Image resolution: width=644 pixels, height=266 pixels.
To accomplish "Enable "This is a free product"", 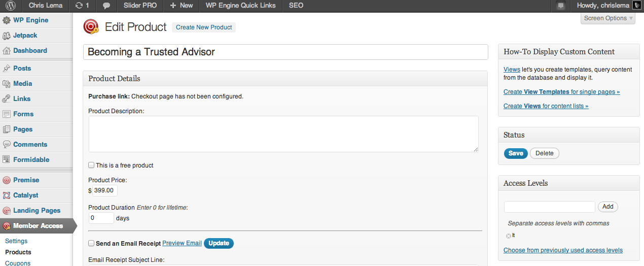I will pyautogui.click(x=91, y=165).
